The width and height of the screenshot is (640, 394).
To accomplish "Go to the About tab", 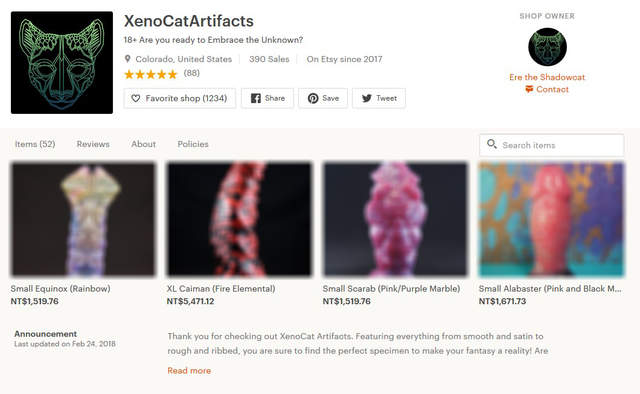I will (143, 144).
